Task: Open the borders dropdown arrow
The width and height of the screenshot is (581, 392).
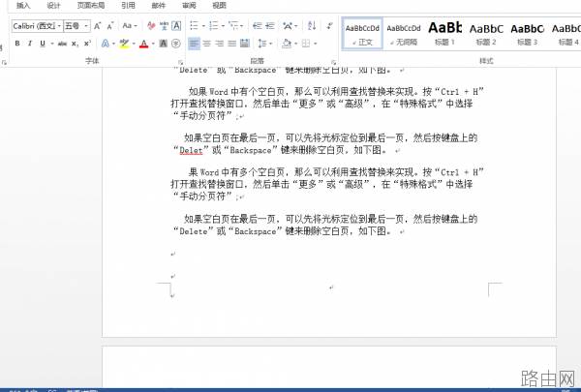Action: [x=316, y=44]
